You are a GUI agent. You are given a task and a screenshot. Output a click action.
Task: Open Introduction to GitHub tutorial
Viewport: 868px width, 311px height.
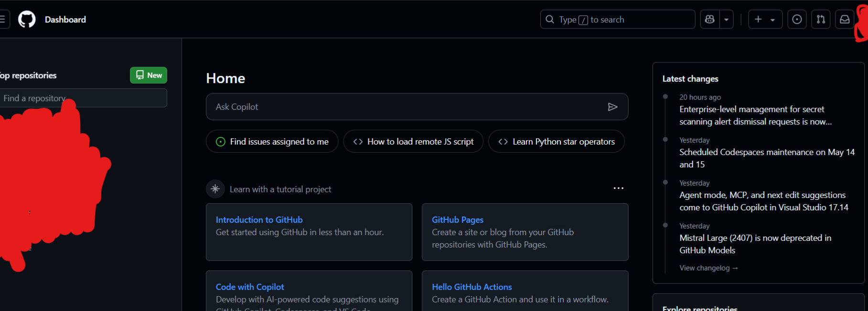[x=259, y=220]
